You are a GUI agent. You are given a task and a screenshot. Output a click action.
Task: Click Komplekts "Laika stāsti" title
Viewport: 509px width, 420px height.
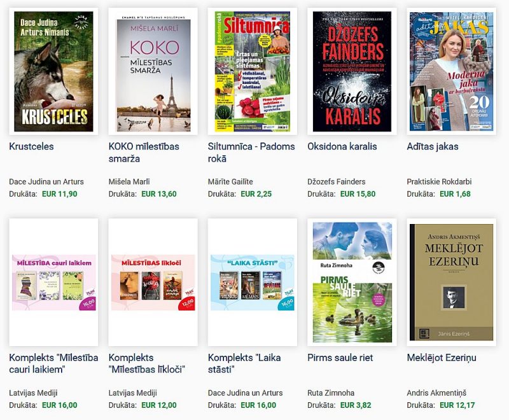[244, 363]
